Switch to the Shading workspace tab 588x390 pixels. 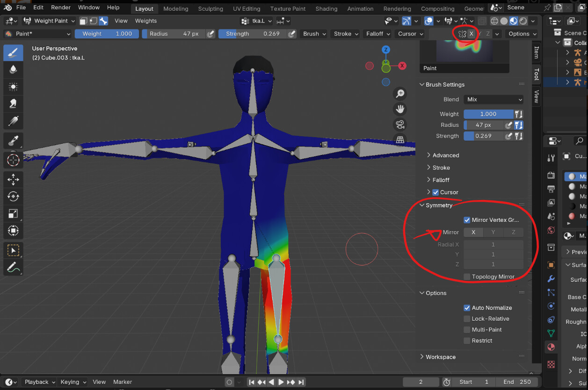pyautogui.click(x=327, y=8)
